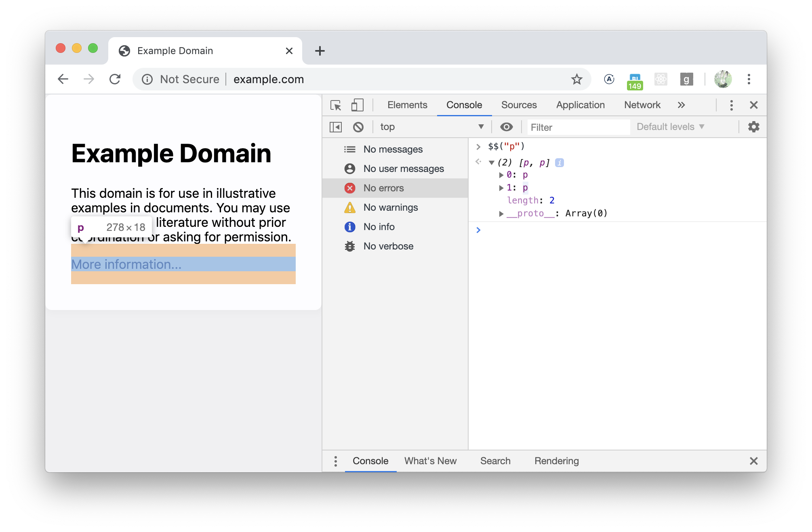Open the DevTools three-dot customize menu
The image size is (812, 532).
click(731, 105)
